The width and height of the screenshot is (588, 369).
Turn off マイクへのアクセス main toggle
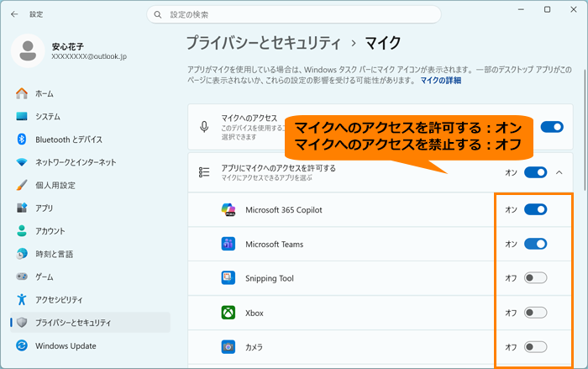click(552, 127)
